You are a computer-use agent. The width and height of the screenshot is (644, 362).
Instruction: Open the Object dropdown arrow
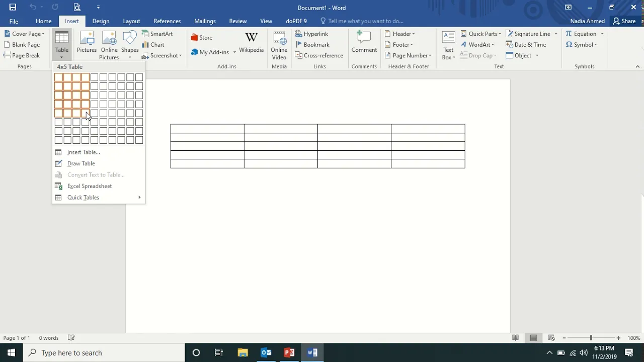537,56
